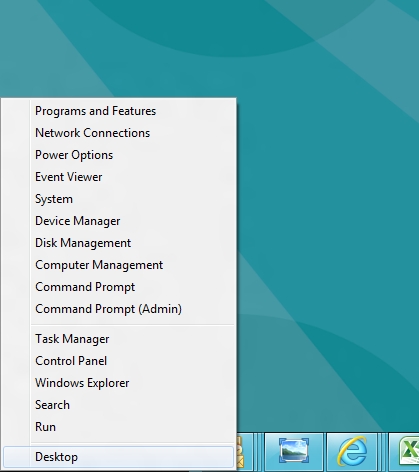Open Computer Management
Screen dimensions: 419x472
[x=99, y=265]
